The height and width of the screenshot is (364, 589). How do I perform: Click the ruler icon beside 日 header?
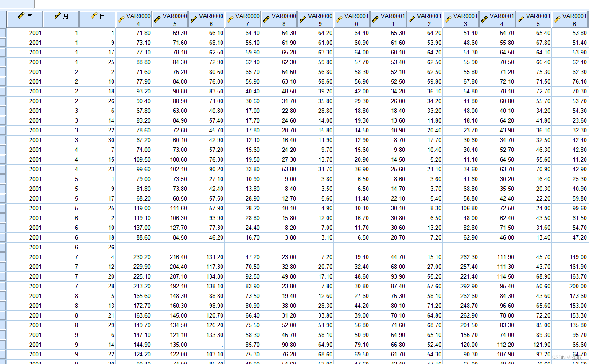click(x=93, y=15)
